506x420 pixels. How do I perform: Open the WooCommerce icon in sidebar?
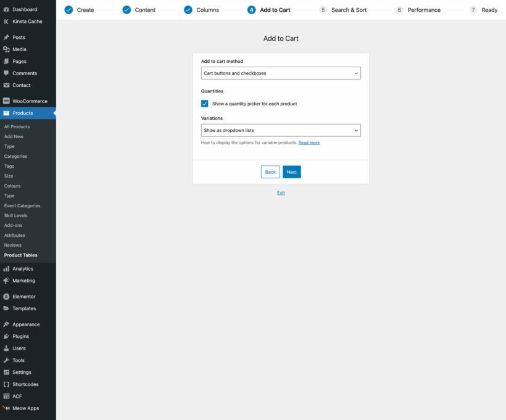point(7,101)
